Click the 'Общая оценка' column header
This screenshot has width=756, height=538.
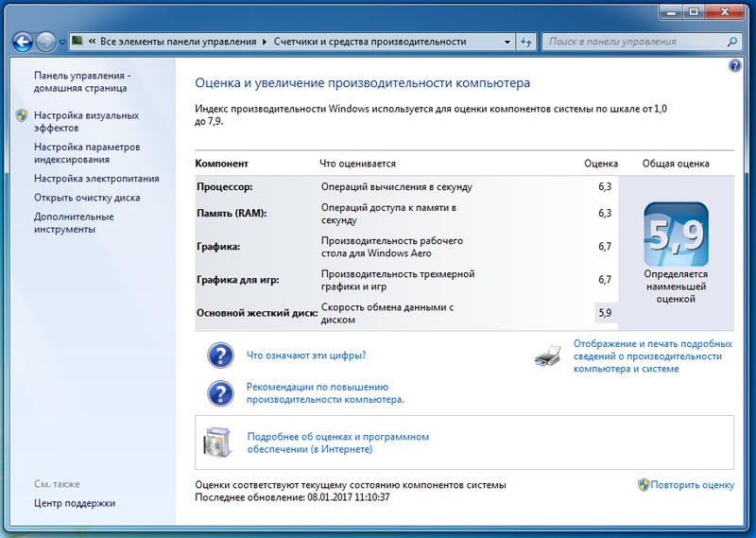pyautogui.click(x=676, y=164)
